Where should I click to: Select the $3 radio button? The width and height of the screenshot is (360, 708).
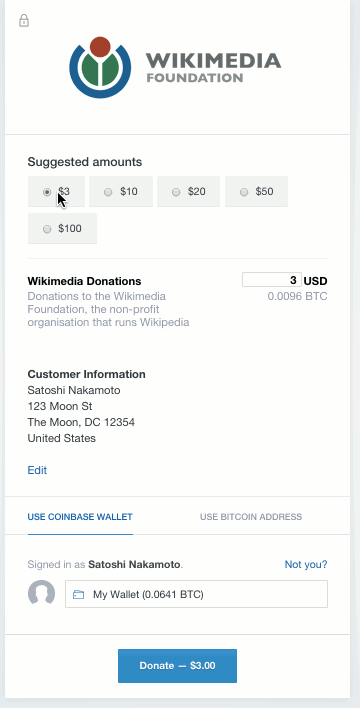point(47,192)
